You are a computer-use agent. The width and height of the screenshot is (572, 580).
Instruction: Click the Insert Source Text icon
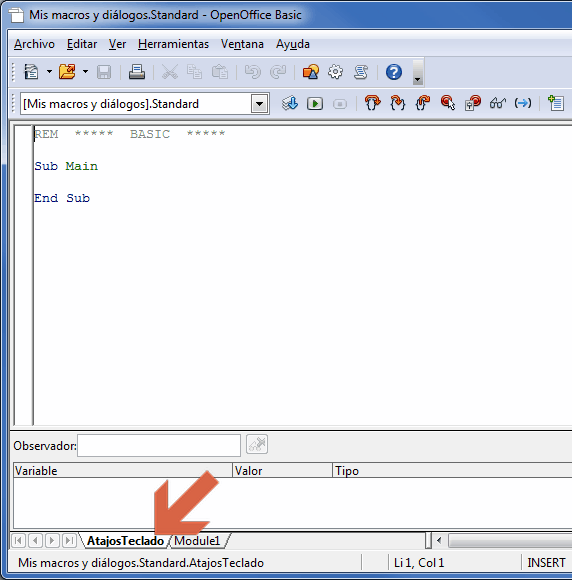click(556, 103)
